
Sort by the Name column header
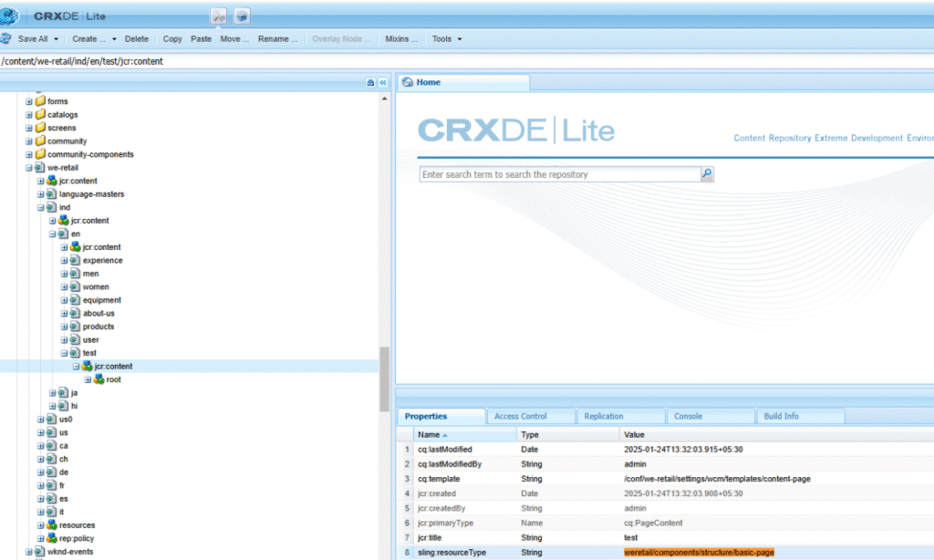tap(464, 435)
